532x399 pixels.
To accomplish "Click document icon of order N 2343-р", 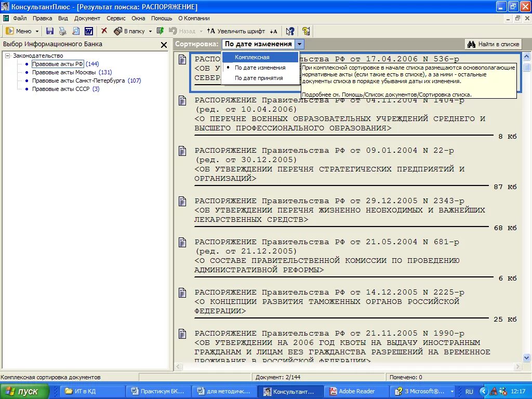I will (182, 201).
